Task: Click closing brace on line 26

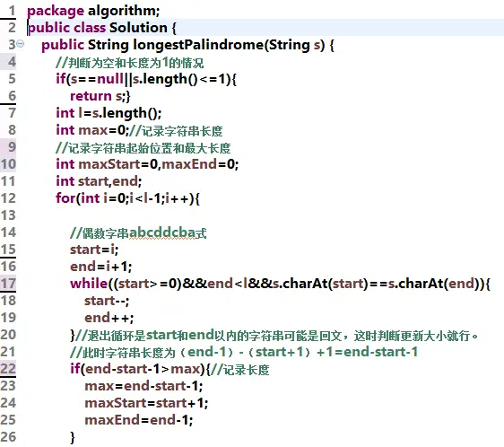Action: 73,437
